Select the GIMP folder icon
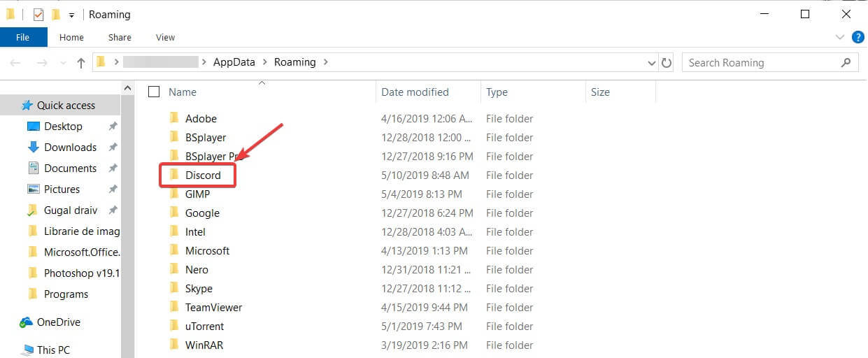 click(174, 194)
